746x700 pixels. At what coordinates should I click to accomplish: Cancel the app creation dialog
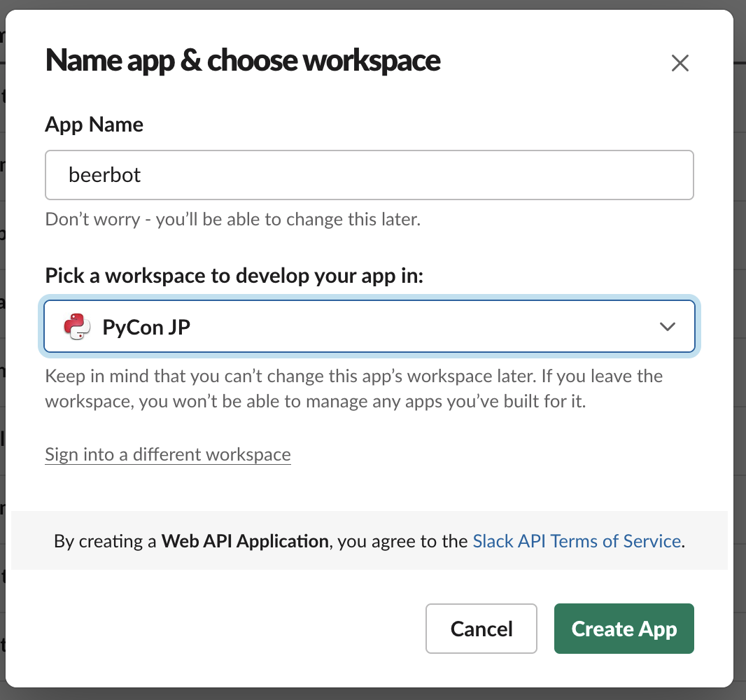(x=481, y=629)
